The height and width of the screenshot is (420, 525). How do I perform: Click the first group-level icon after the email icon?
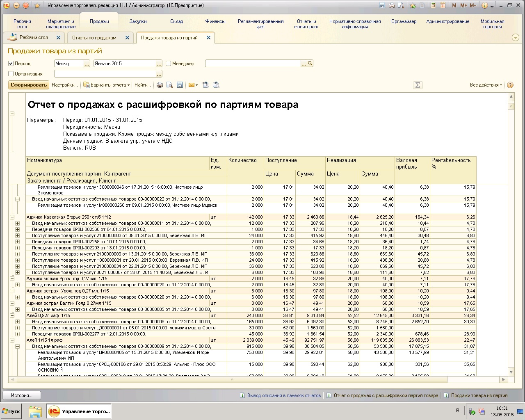coord(206,85)
